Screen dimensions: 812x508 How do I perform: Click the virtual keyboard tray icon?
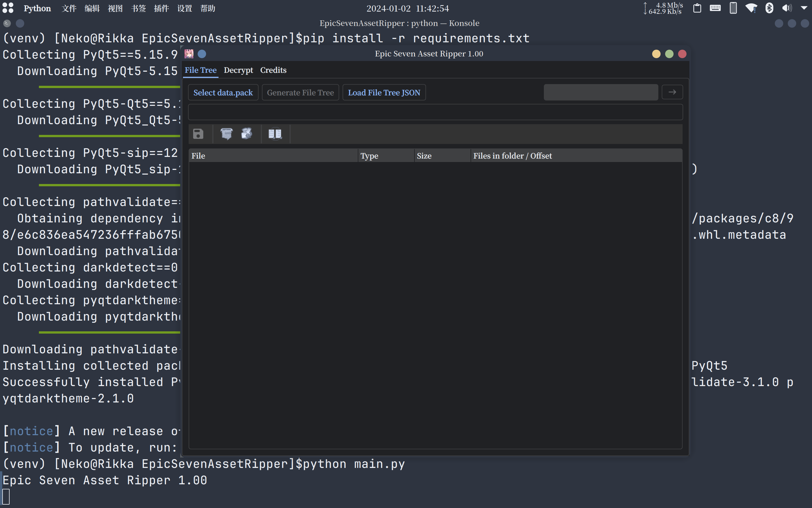[x=715, y=8]
